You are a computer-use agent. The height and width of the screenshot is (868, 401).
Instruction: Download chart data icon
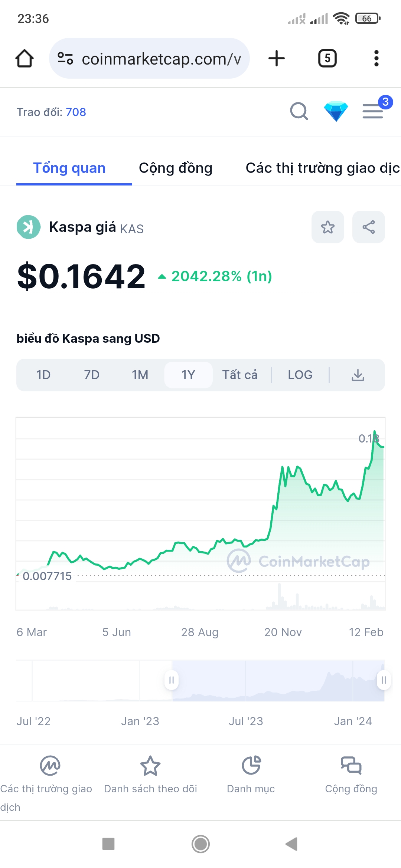pos(358,375)
